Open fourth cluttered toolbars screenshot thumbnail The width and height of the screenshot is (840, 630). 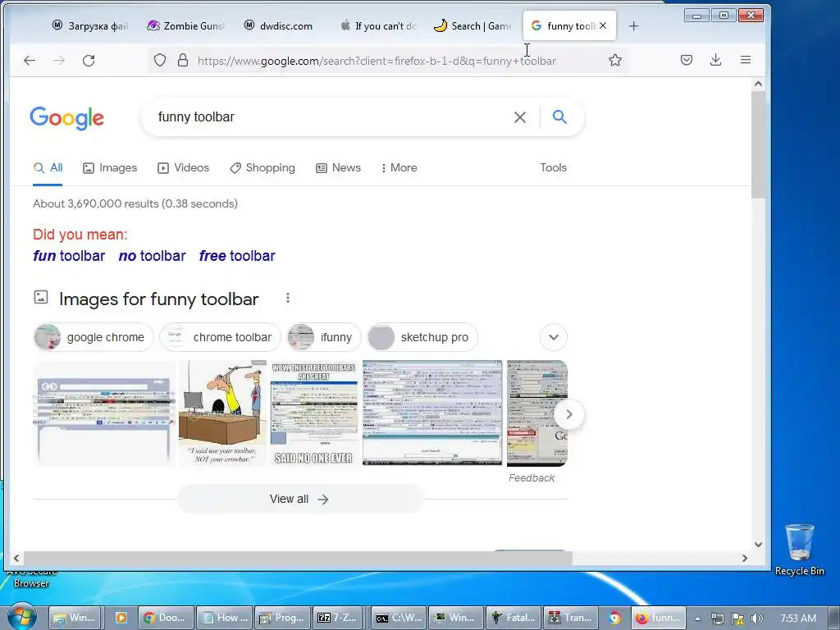(432, 413)
